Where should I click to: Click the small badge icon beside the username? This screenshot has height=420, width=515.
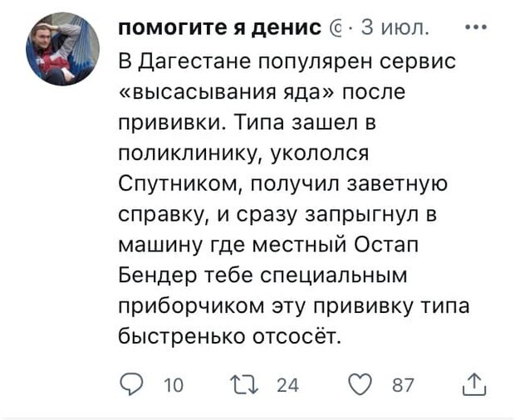pos(336,28)
